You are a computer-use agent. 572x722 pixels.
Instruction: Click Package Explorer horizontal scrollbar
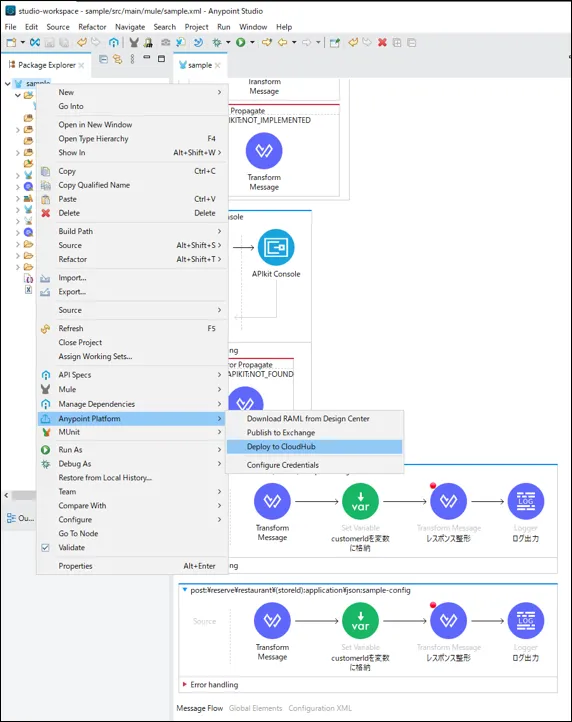click(x=23, y=495)
